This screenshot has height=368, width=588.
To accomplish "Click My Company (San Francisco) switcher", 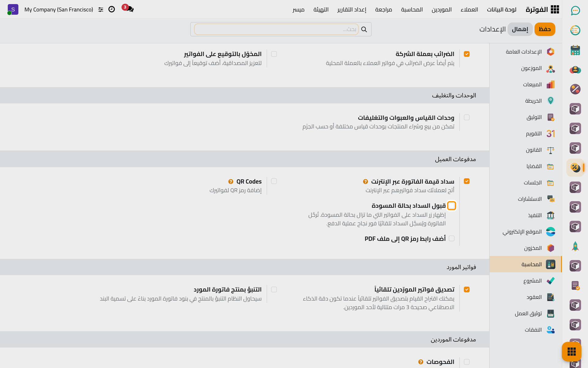I will (59, 10).
